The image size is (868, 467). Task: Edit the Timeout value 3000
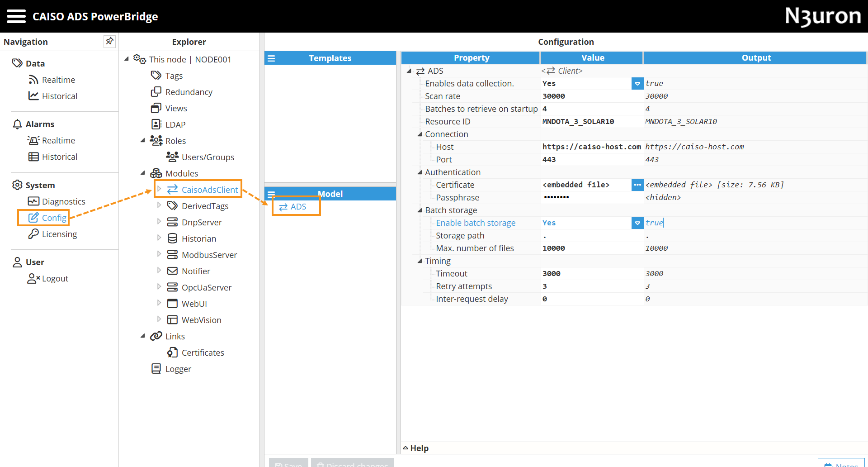tap(592, 274)
